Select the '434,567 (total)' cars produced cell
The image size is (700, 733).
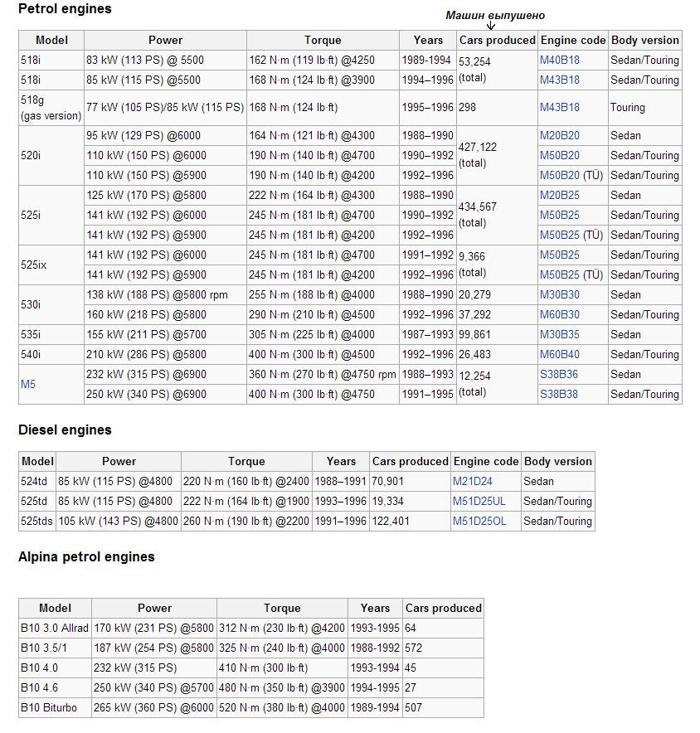[497, 215]
